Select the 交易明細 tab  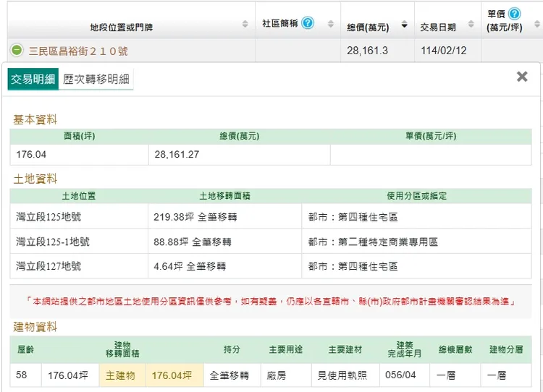click(33, 80)
